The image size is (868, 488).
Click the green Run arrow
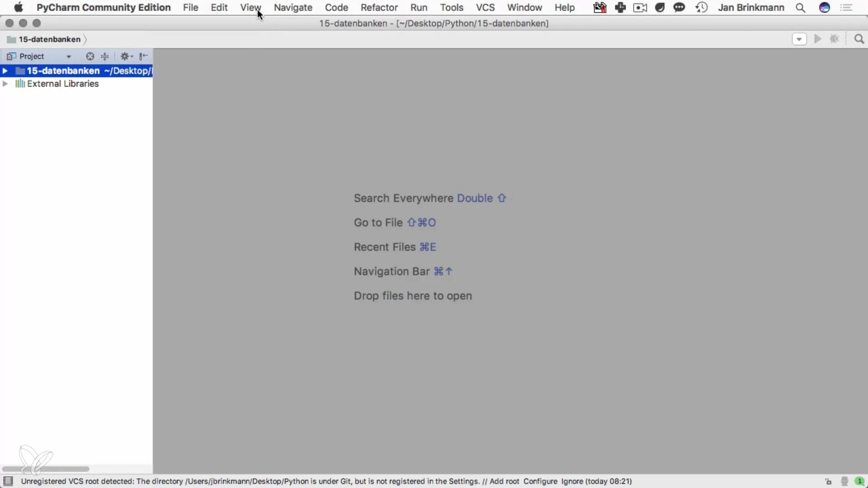817,39
